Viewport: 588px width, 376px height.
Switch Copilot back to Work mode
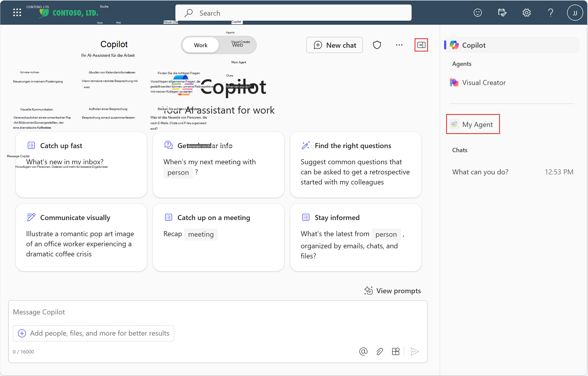click(x=200, y=45)
